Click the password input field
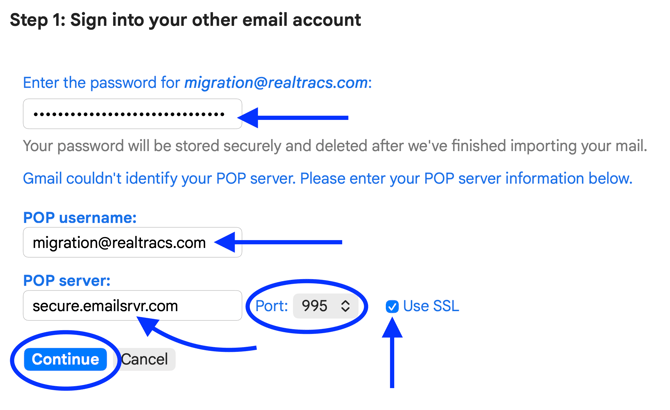The image size is (670, 410). point(132,114)
